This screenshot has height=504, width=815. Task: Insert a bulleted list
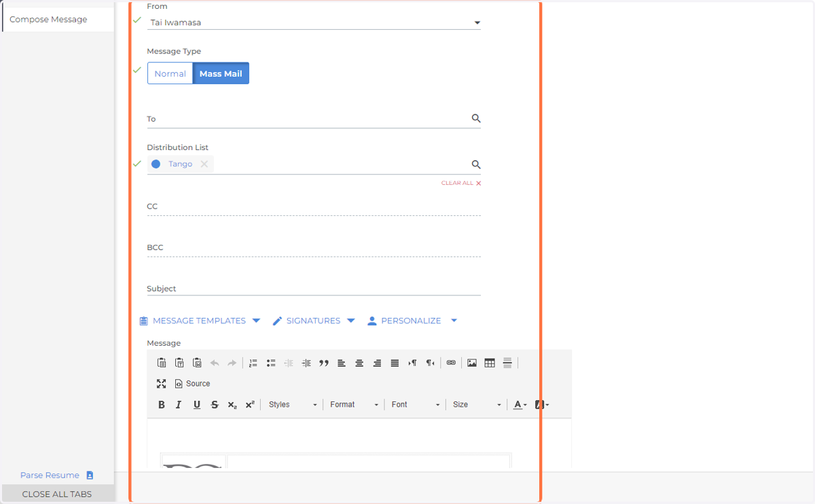[271, 363]
